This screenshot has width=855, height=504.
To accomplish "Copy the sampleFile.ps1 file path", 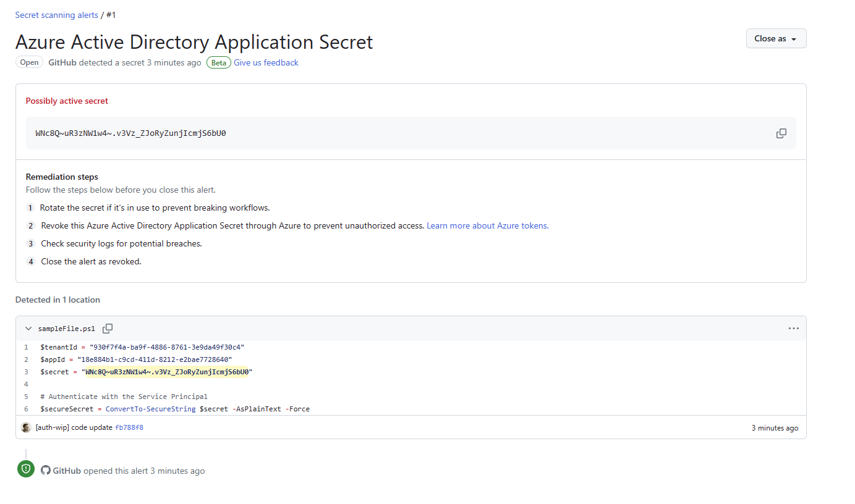I will (108, 329).
